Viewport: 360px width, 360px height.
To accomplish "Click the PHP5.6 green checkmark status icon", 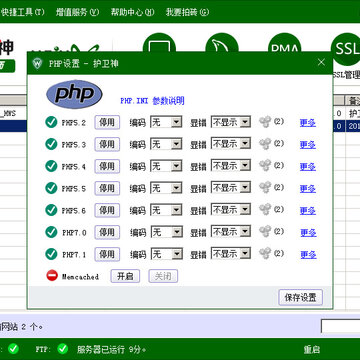I will [51, 210].
